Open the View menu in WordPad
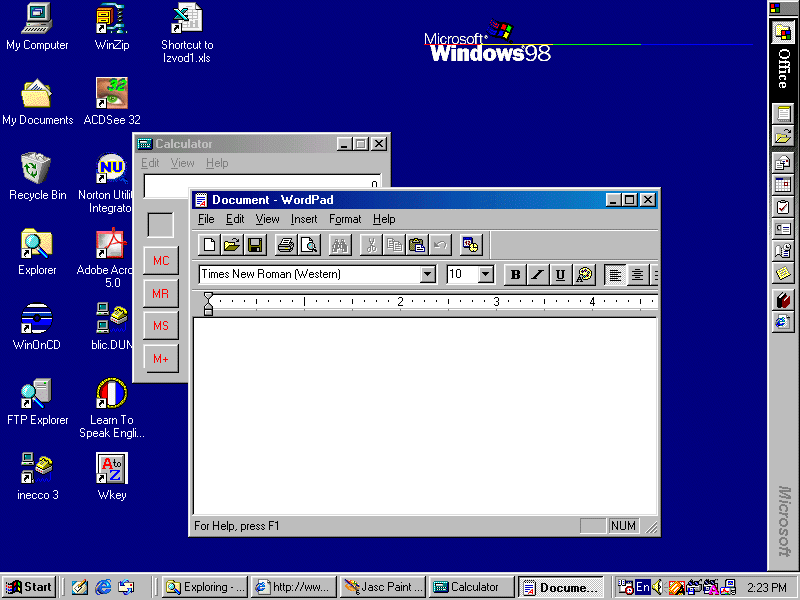The image size is (800, 600). 267,219
